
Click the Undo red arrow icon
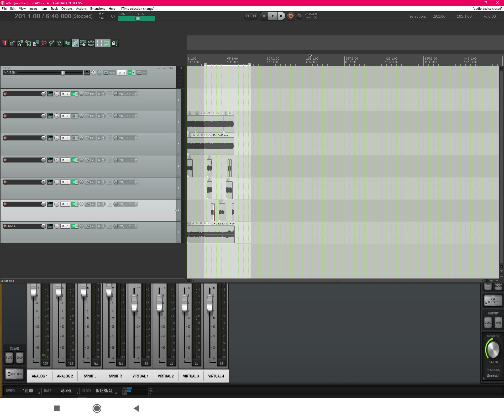(44, 43)
